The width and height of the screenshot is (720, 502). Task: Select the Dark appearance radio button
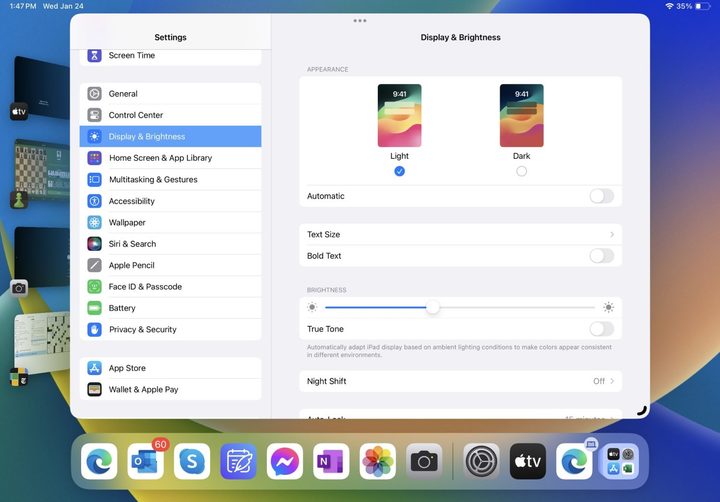(521, 171)
